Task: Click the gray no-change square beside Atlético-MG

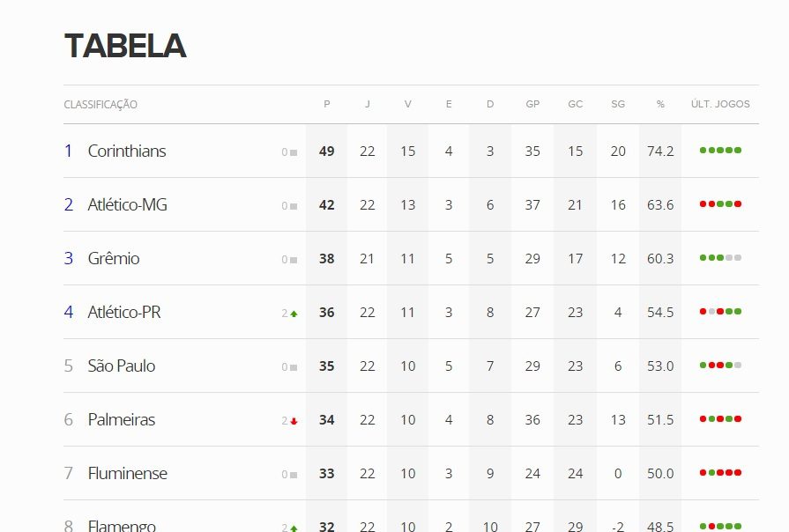Action: (294, 206)
